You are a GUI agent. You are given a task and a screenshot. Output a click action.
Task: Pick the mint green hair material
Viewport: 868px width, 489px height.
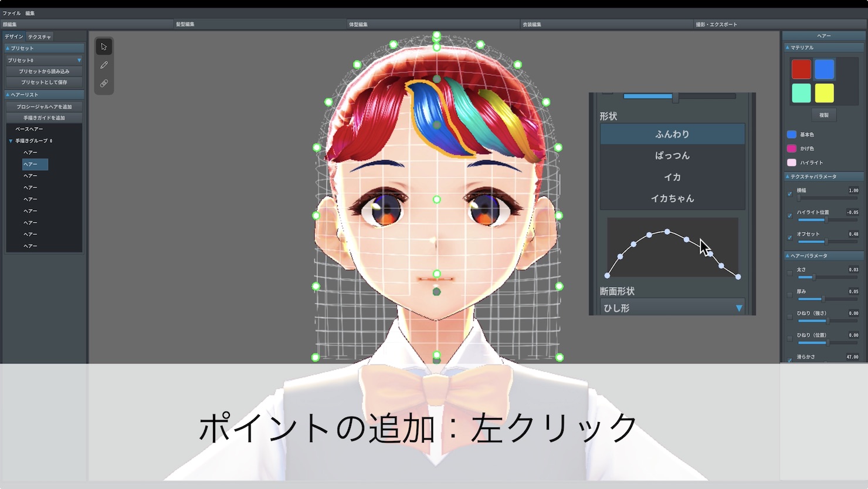pyautogui.click(x=801, y=93)
